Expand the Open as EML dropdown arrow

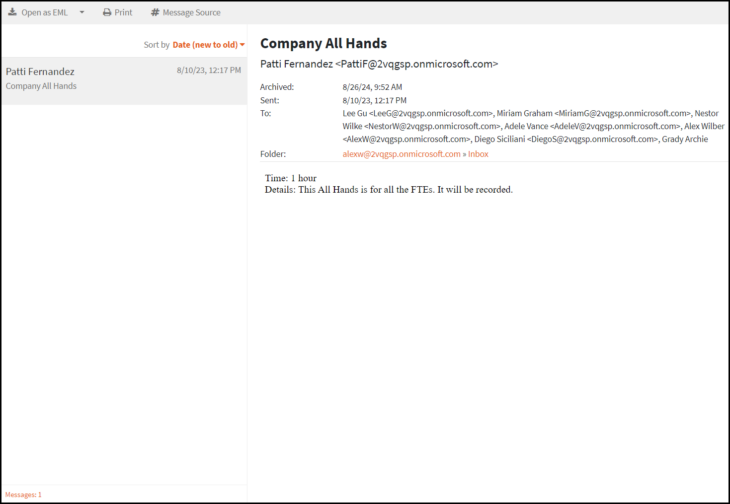pos(82,13)
